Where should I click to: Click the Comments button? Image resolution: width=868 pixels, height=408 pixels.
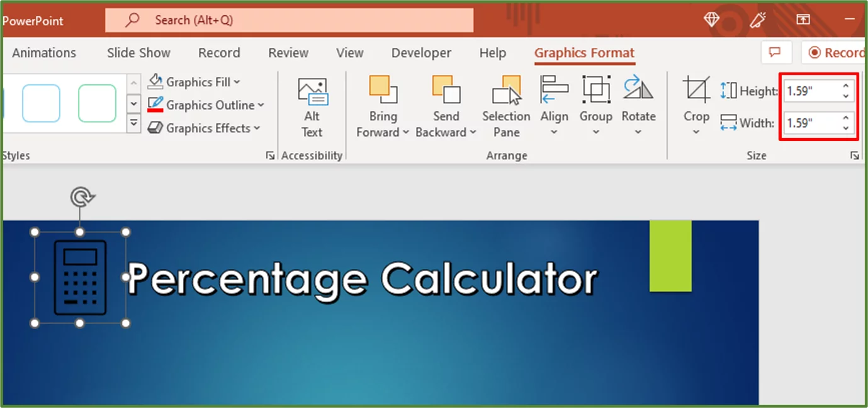pyautogui.click(x=775, y=53)
